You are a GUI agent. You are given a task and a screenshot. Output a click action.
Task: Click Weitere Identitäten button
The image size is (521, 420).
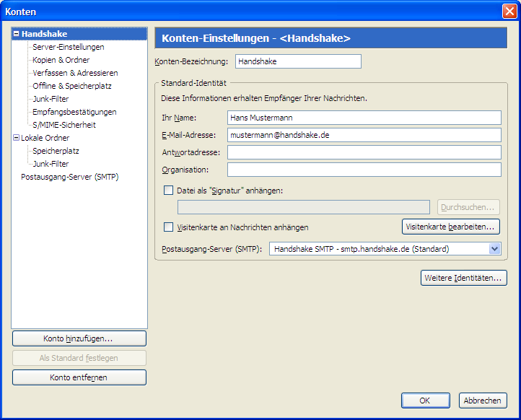463,278
